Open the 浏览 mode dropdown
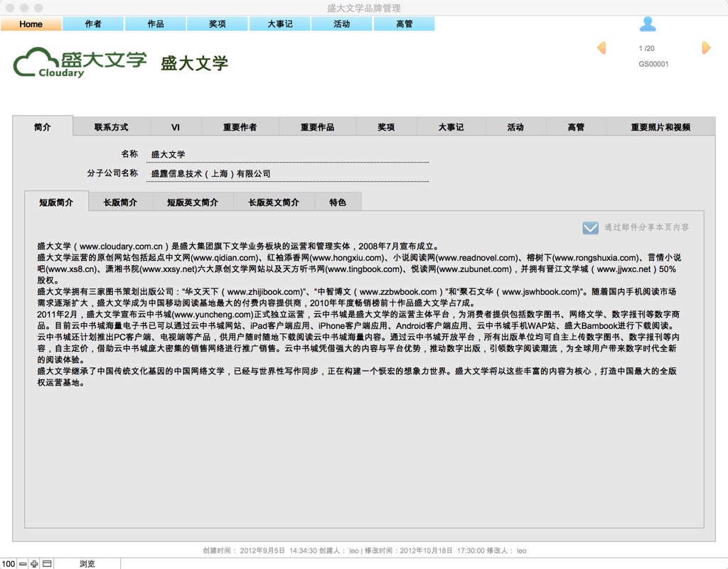The image size is (728, 569). (87, 564)
